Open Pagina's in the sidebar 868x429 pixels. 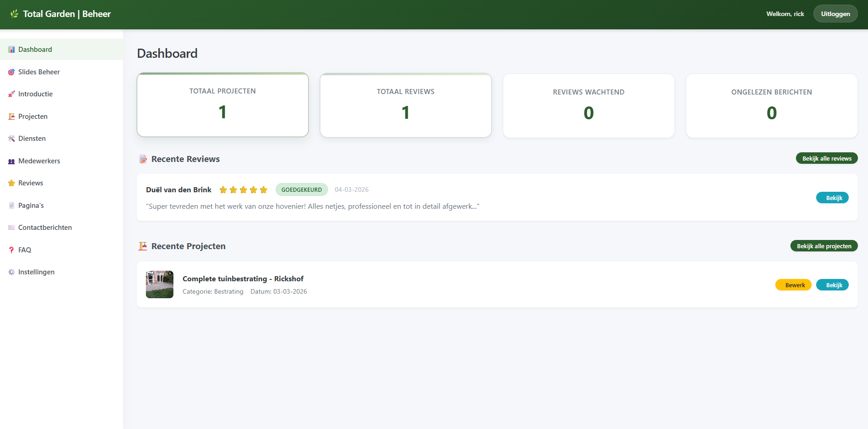pyautogui.click(x=61, y=206)
